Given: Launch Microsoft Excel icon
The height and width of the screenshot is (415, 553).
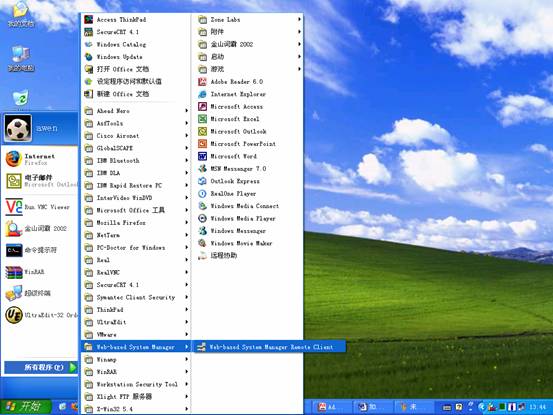Looking at the screenshot, I should point(202,119).
